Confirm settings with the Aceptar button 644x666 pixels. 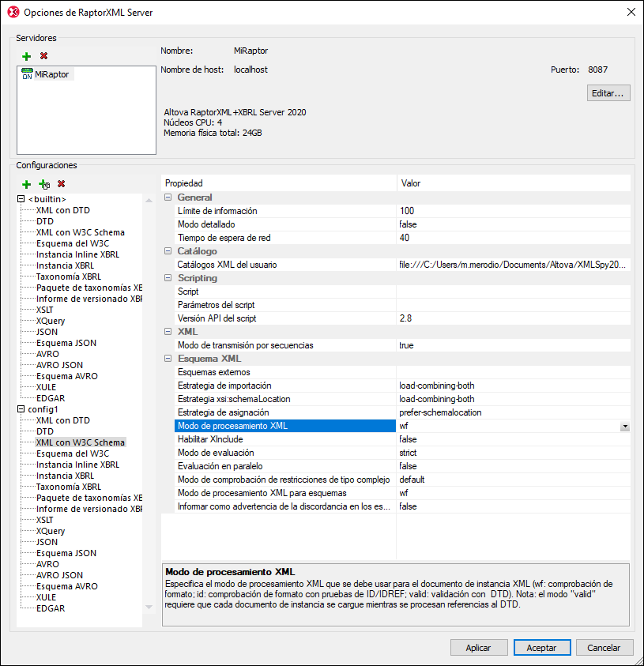click(x=542, y=647)
